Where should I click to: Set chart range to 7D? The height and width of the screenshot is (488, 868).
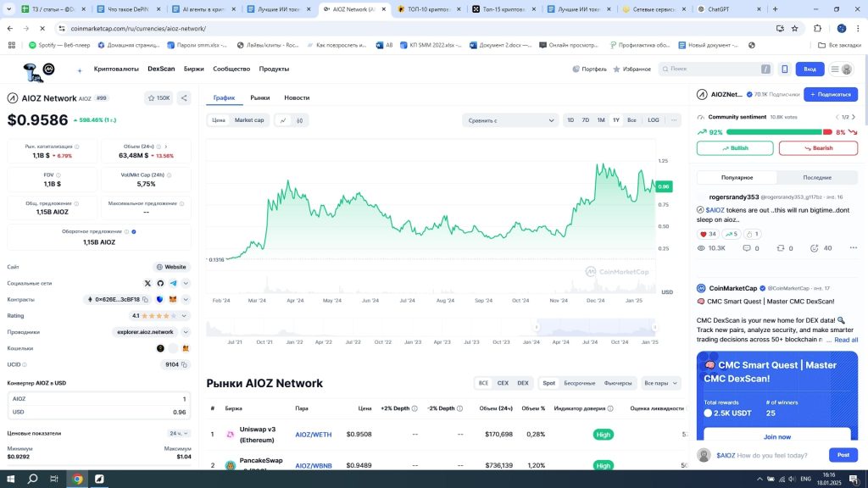point(585,120)
